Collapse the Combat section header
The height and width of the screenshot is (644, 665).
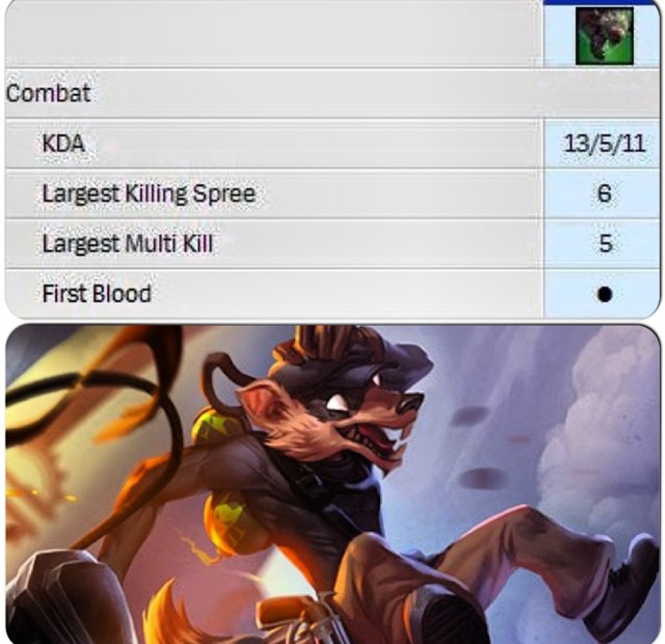[x=48, y=93]
